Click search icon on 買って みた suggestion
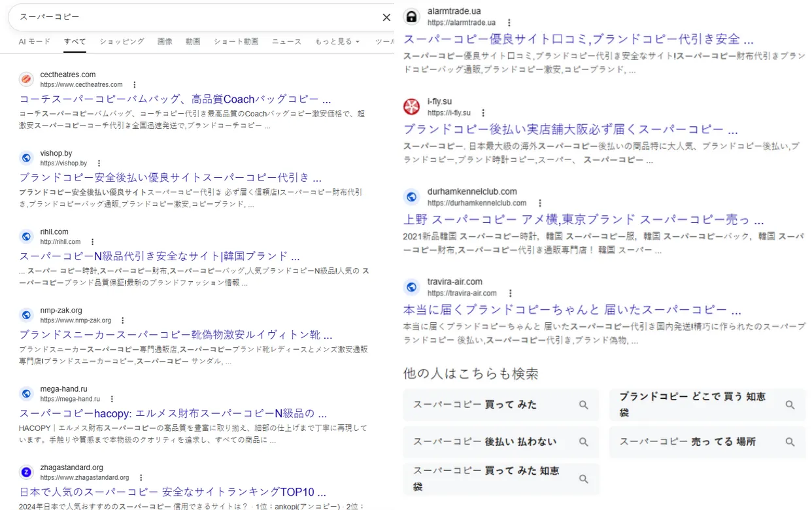This screenshot has height=510, width=812. (x=584, y=405)
